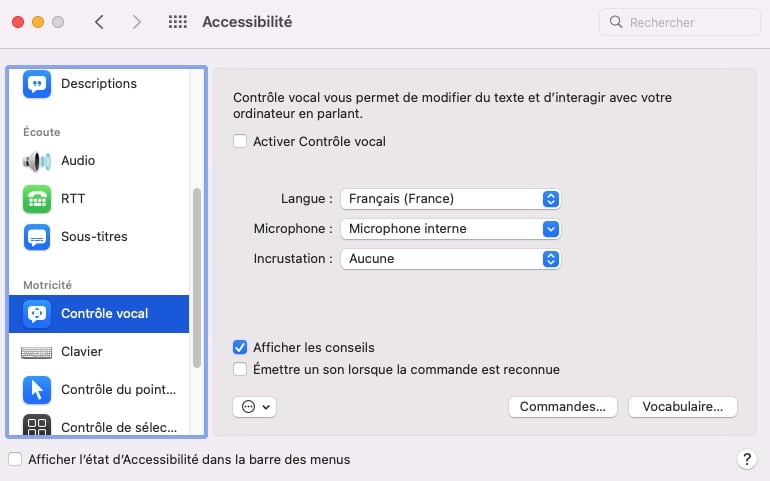Screen dimensions: 770x481
Task: Uncheck Afficher les conseils
Action: pos(240,347)
